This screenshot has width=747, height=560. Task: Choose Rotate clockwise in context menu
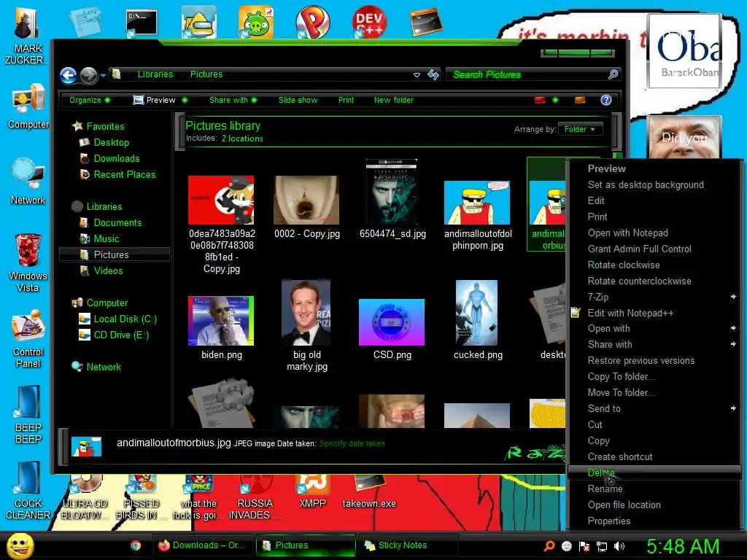(654, 265)
